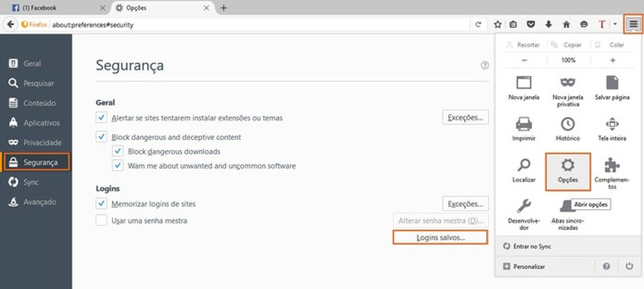Expand dropdown arrow next to T icon
The image size is (644, 289).
pos(615,24)
